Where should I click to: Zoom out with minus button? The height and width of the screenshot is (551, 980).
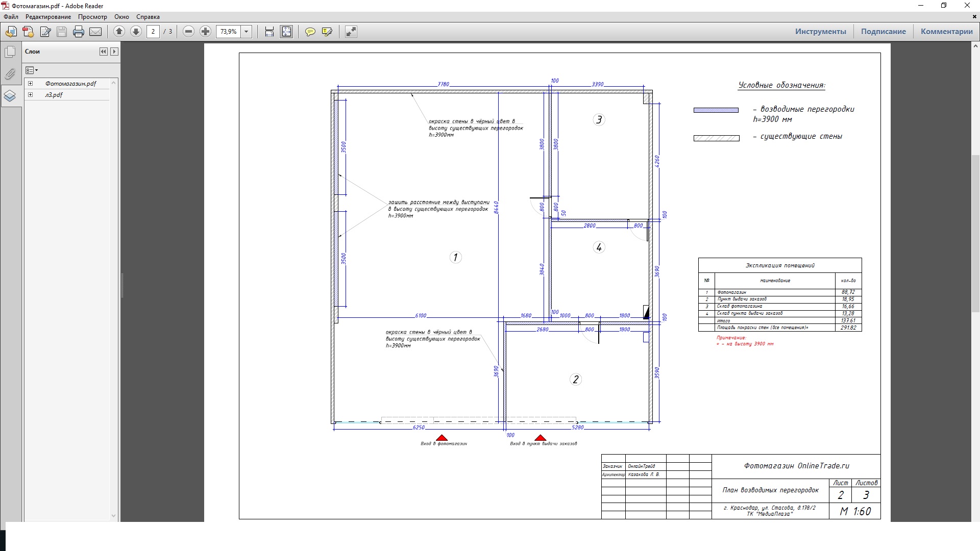188,32
